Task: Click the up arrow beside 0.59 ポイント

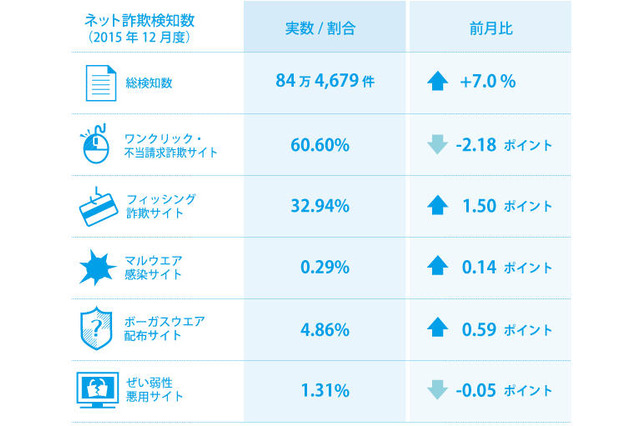Action: pyautogui.click(x=437, y=329)
